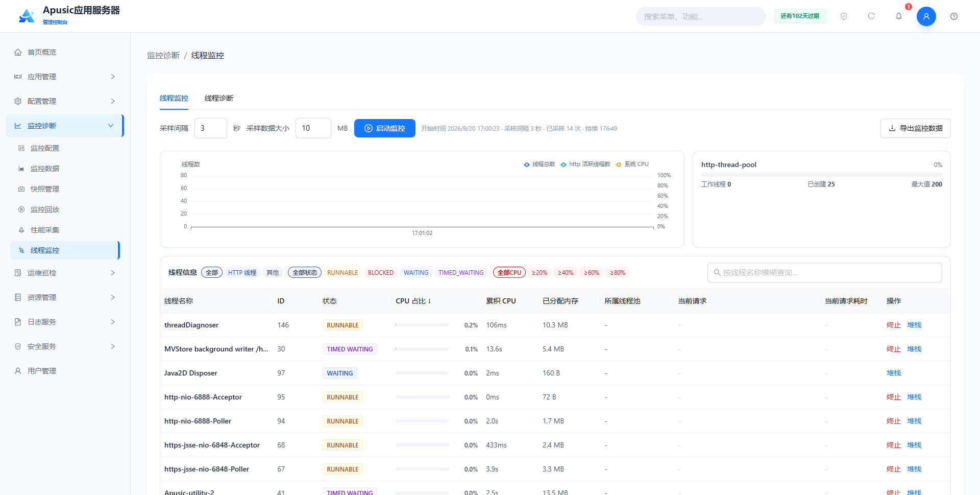Show only HTTP 线程 threads

click(x=242, y=273)
